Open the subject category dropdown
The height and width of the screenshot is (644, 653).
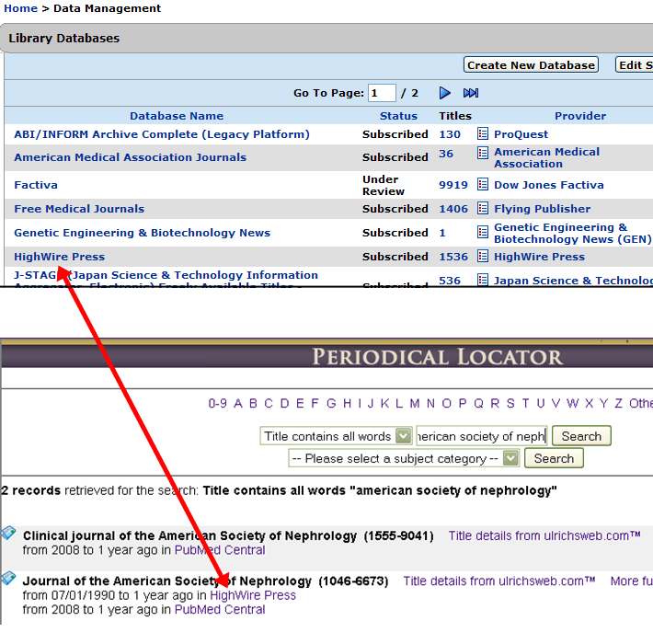click(404, 458)
